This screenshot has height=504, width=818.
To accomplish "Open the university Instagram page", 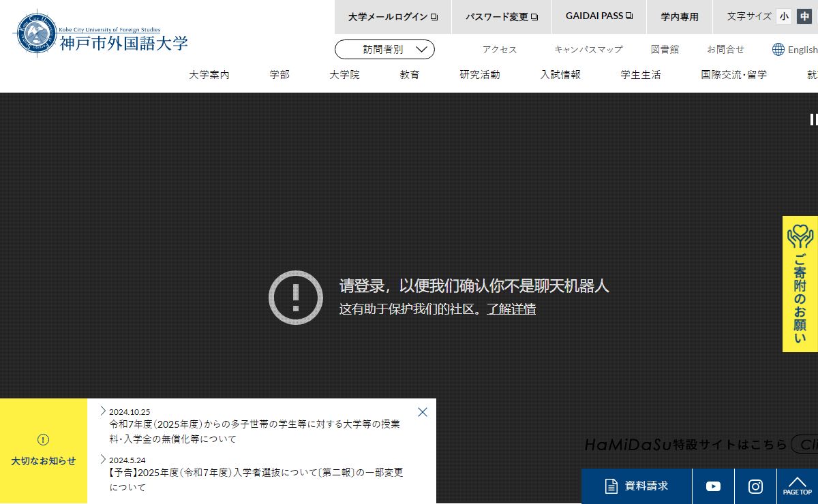I will tap(755, 486).
